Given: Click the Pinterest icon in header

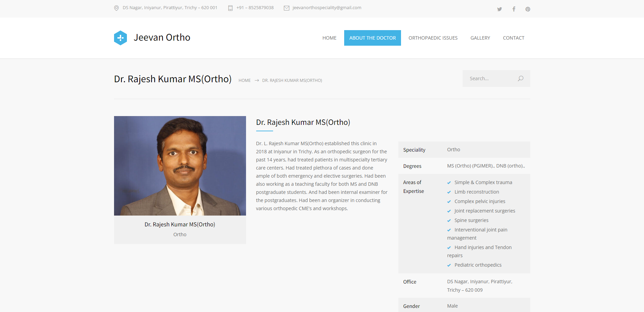Looking at the screenshot, I should point(528,9).
